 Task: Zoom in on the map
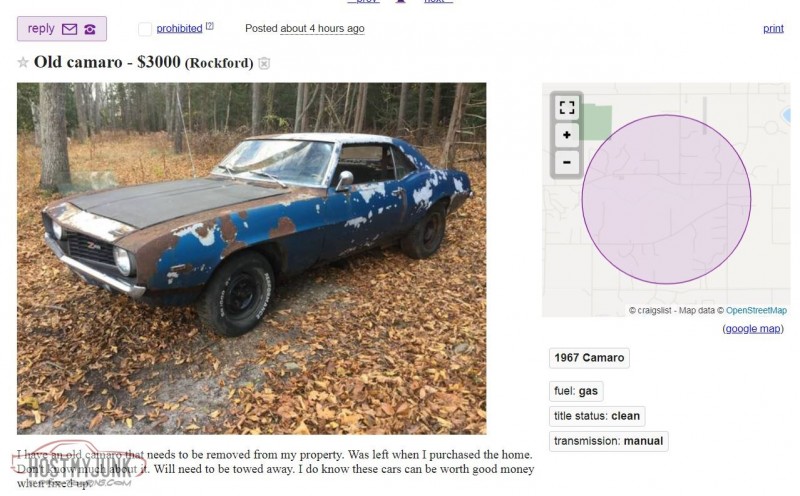click(567, 135)
